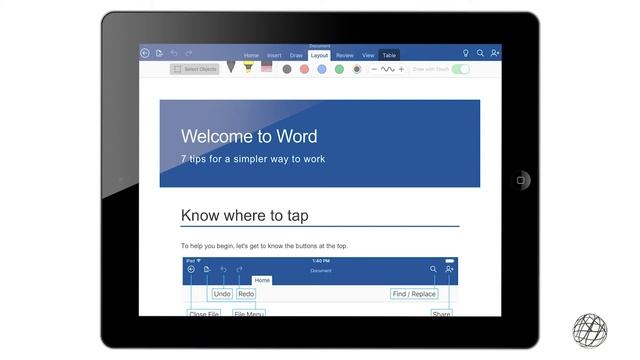Open the File menu icon
This screenshot has height=360, width=640.
coord(159,53)
